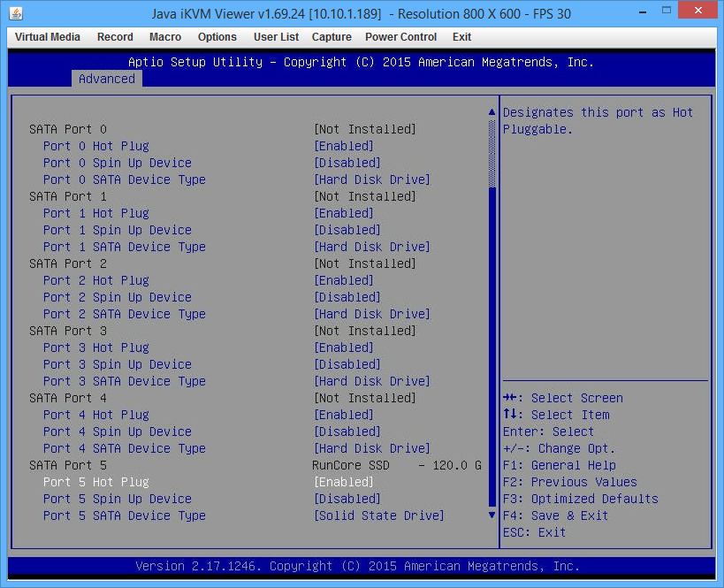Select the Advanced BIOS tab
Screen dimensions: 724x588
(107, 79)
